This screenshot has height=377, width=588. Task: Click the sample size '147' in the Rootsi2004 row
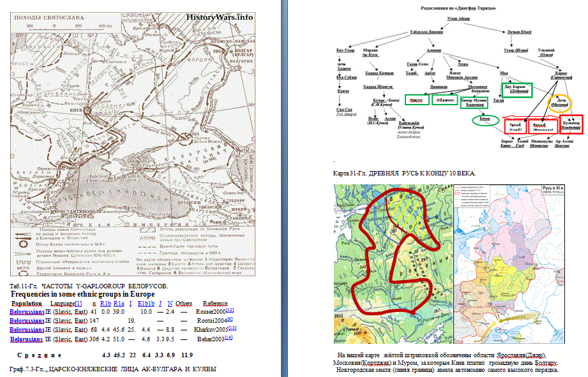coord(94,321)
